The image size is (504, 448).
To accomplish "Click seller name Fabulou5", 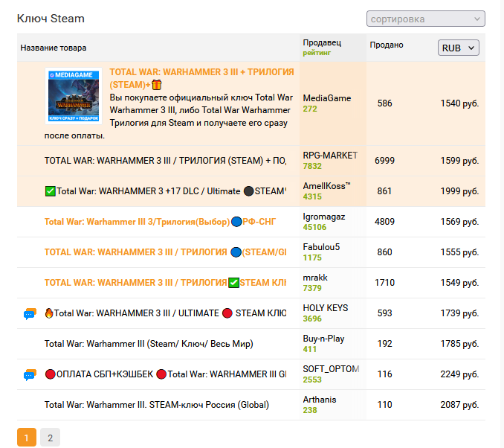I will [321, 247].
